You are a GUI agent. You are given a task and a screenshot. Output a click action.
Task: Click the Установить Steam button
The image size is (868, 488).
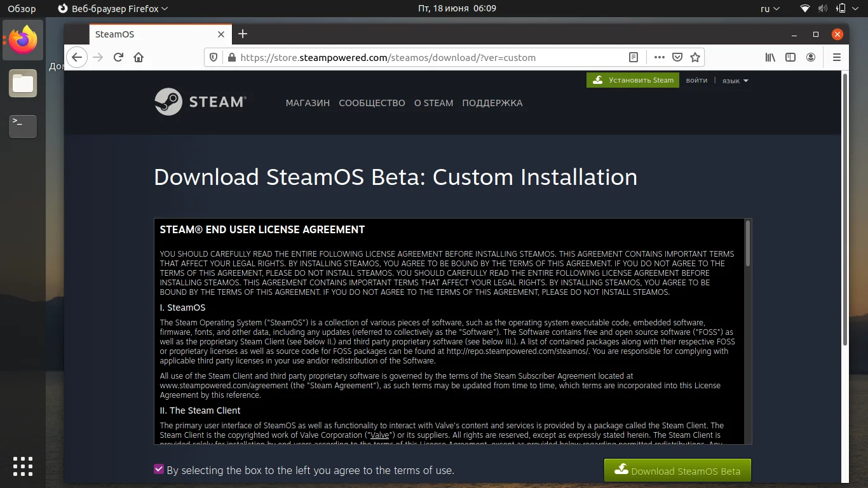point(633,80)
